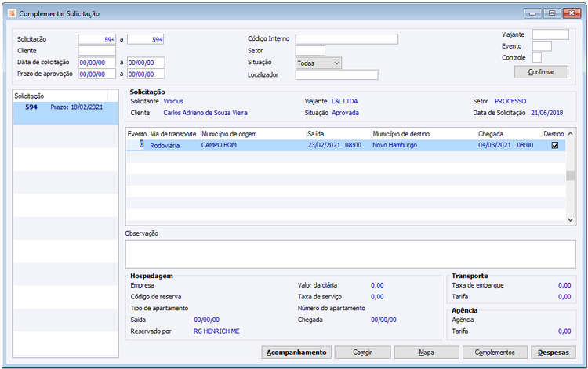Click client name Carlos Adriano de Souza Vieira

click(205, 113)
